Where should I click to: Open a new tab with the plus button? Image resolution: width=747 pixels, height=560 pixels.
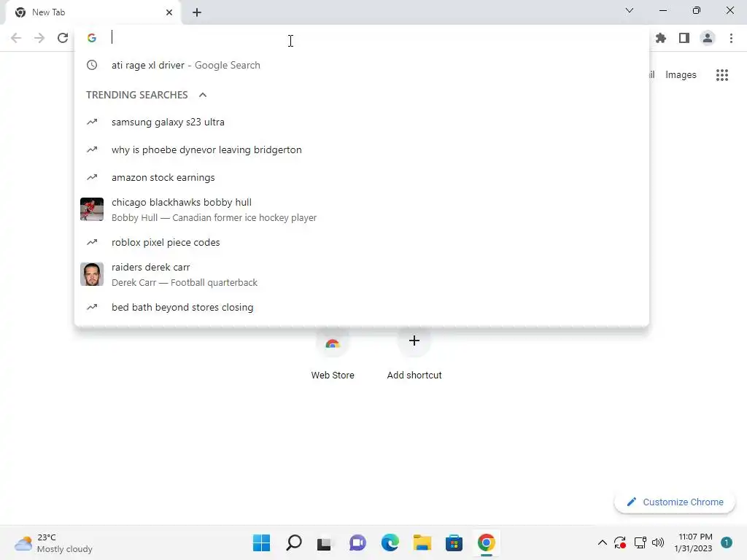coord(197,12)
